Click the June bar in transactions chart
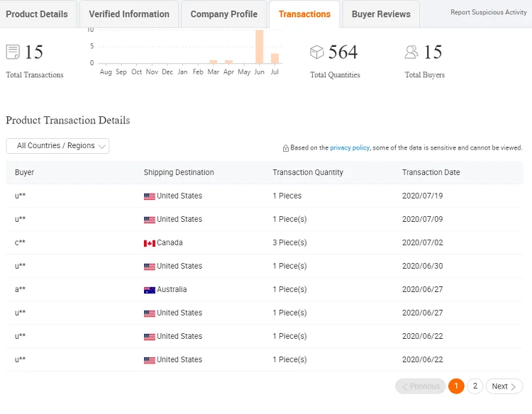This screenshot has width=532, height=414. 260,47
